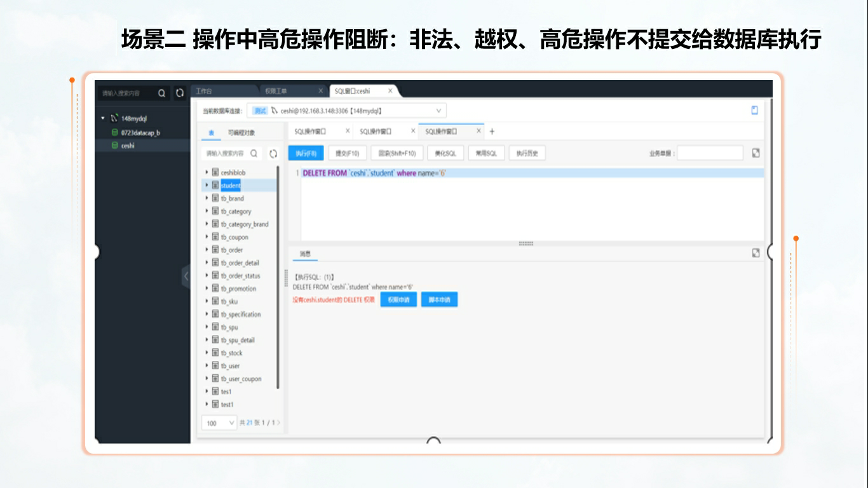Click the table icon next to tb_brand
The height and width of the screenshot is (488, 868).
(x=215, y=198)
